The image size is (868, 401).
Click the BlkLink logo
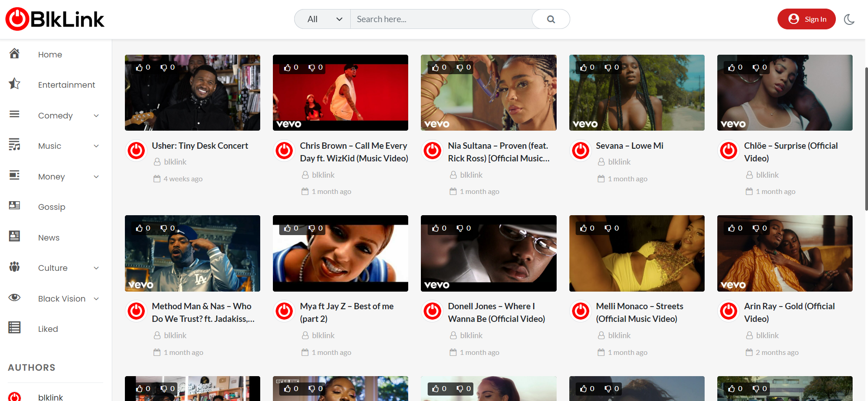pos(55,19)
